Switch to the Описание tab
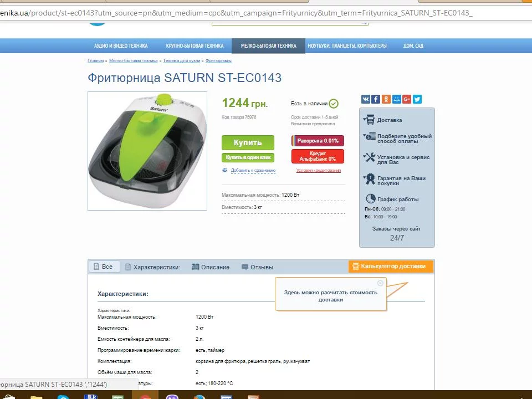This screenshot has width=532, height=399. 211,267
